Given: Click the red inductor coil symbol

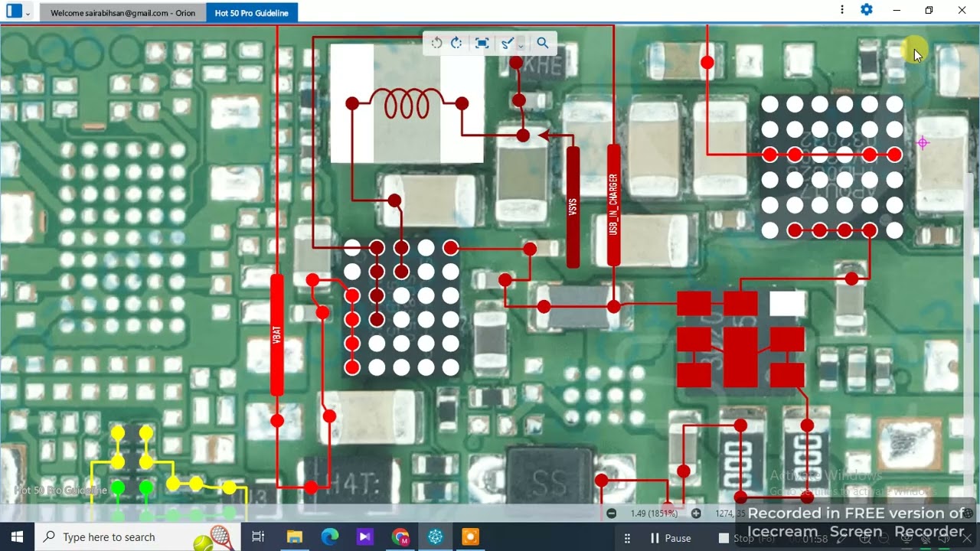Looking at the screenshot, I should pyautogui.click(x=407, y=103).
